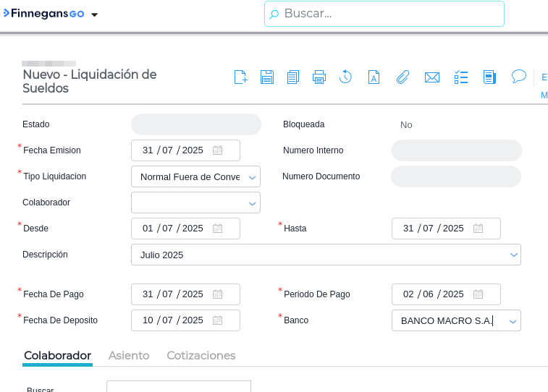Screen dimensions: 548x392
Task: Click the Fecha De Deposito date field
Action: (174, 320)
